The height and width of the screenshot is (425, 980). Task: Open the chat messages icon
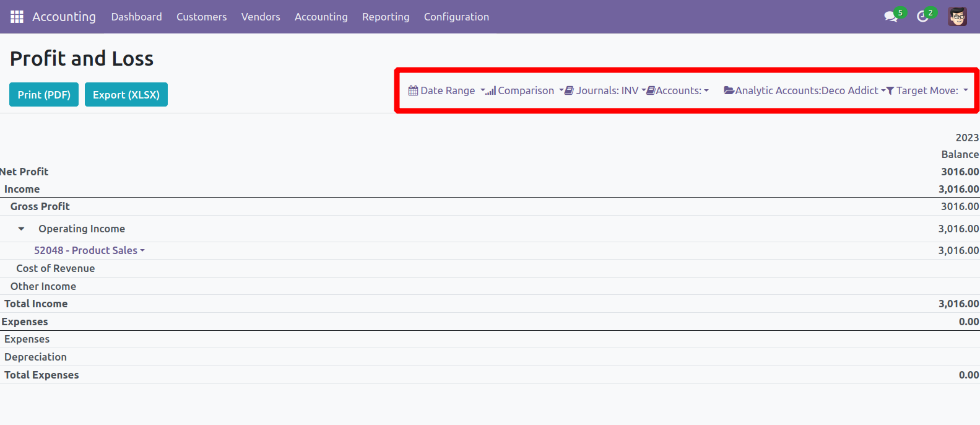coord(891,17)
